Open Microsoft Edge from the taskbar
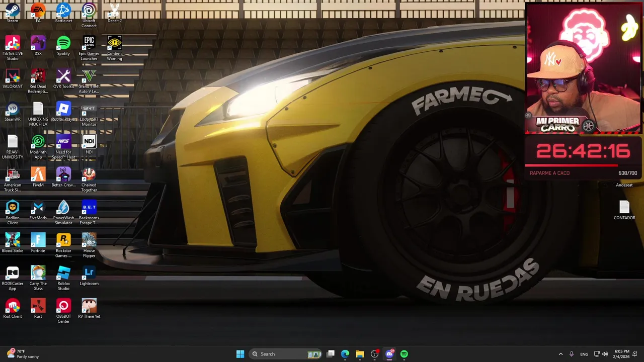 (x=345, y=354)
